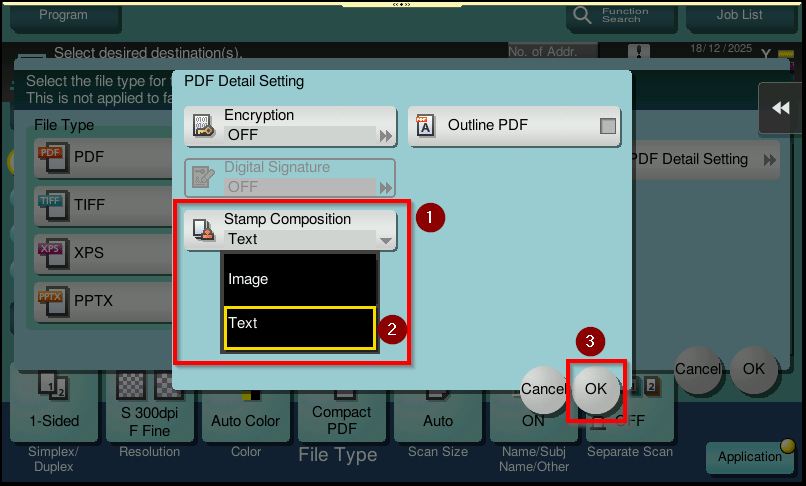
Task: Expand the Stamp Composition dropdown
Action: pos(384,240)
